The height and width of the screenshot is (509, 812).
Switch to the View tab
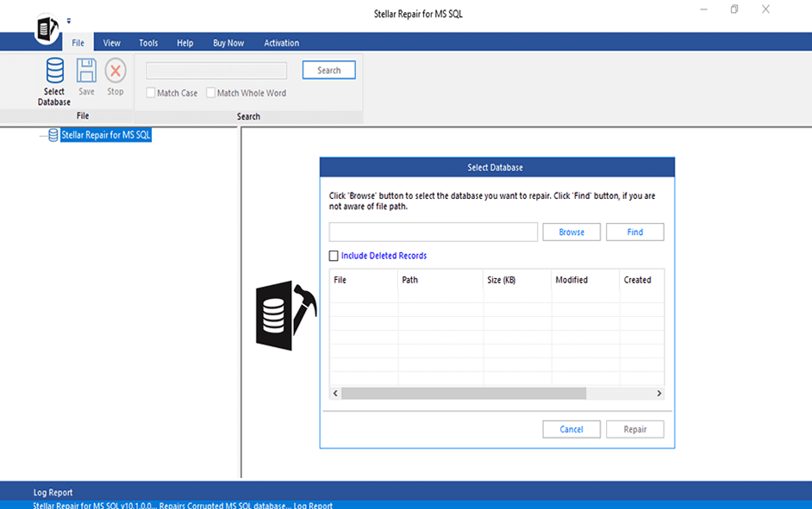click(x=111, y=42)
